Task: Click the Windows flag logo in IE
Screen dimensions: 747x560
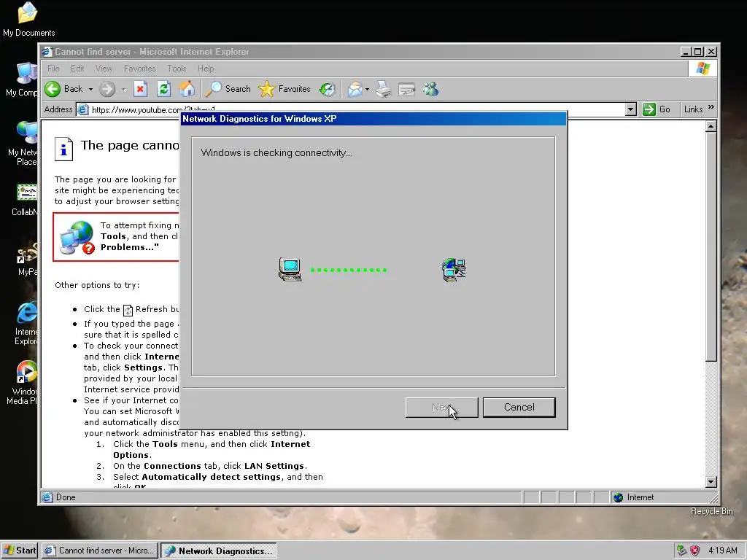Action: pos(703,69)
